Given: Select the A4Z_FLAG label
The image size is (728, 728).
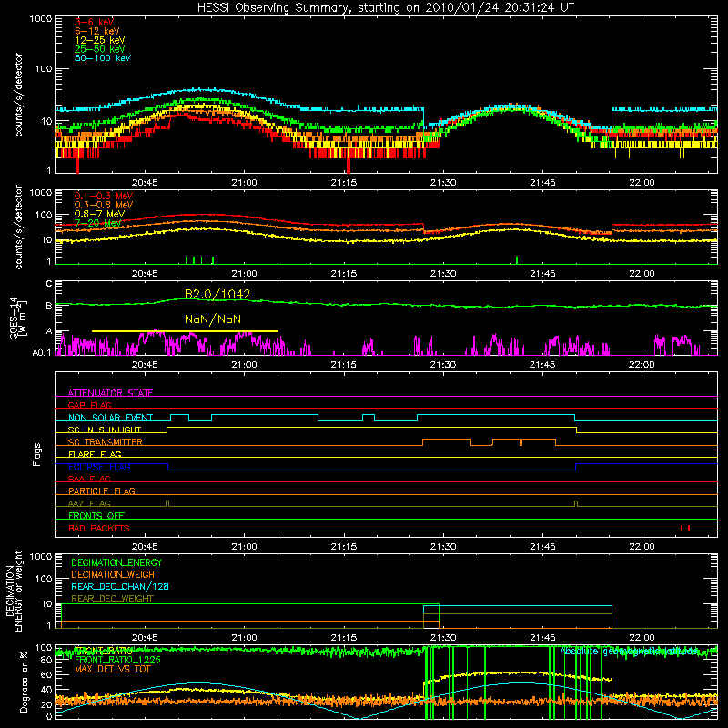Looking at the screenshot, I should [89, 503].
